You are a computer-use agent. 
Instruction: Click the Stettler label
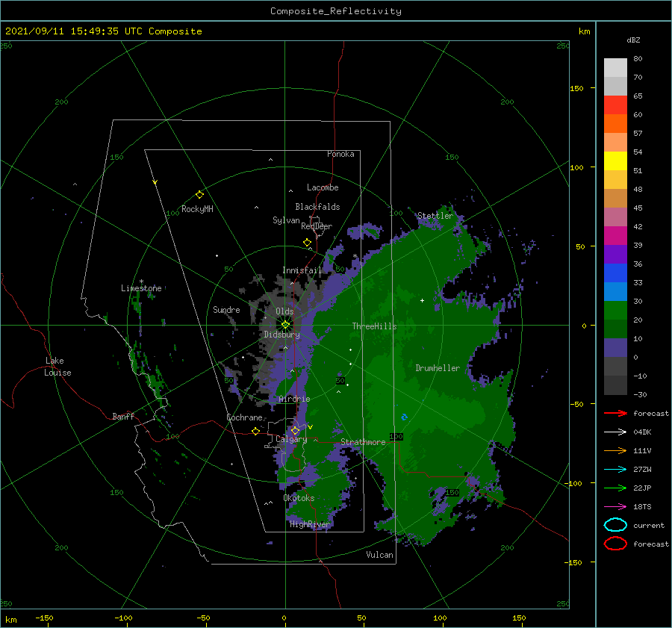[x=435, y=216]
